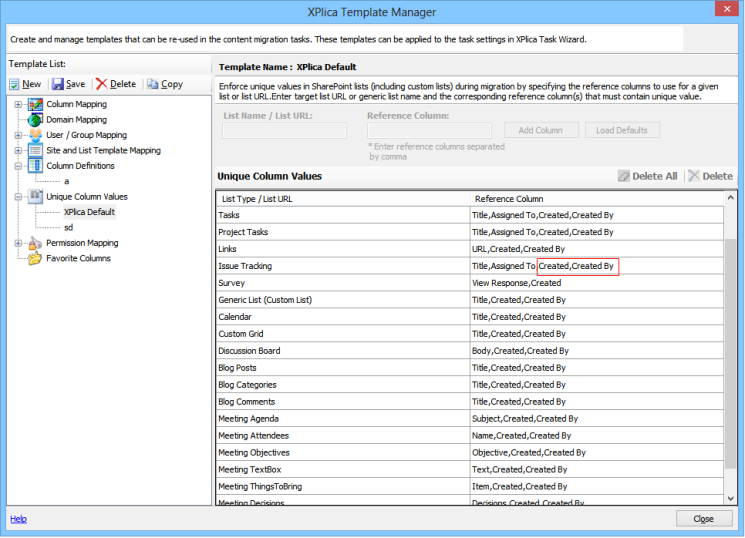Expand the User / Group Mapping node
Image resolution: width=745 pixels, height=538 pixels.
coord(18,135)
